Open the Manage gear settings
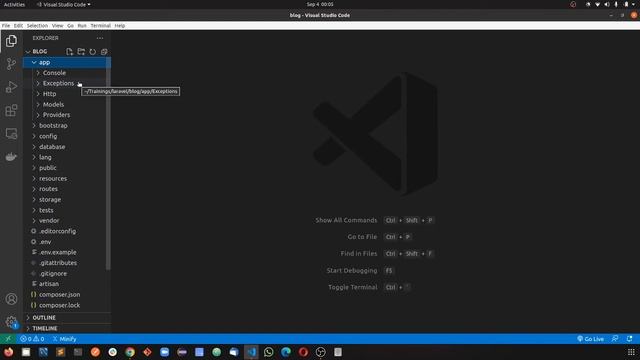This screenshot has width=640, height=360. click(x=11, y=322)
